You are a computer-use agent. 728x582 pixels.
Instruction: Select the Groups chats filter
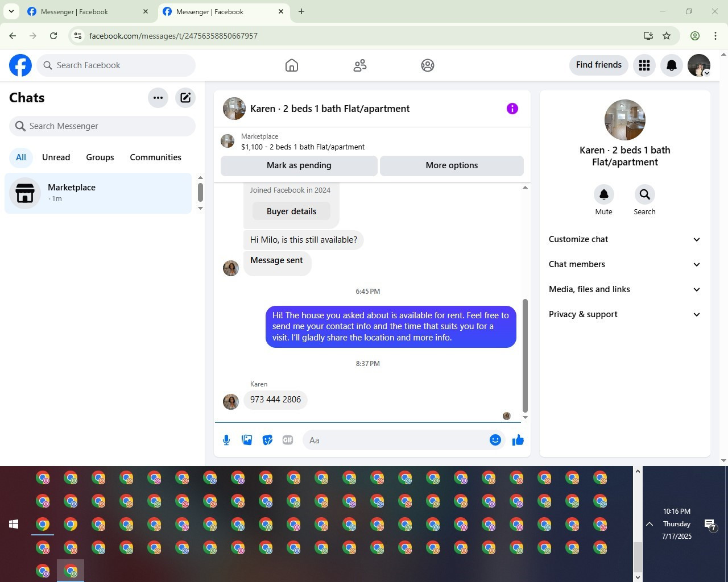pyautogui.click(x=100, y=157)
